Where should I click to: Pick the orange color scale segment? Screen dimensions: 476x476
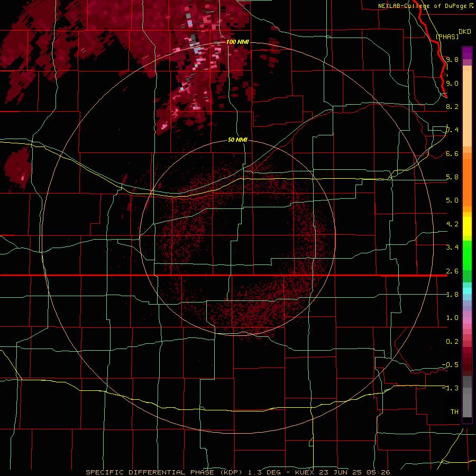[467, 182]
